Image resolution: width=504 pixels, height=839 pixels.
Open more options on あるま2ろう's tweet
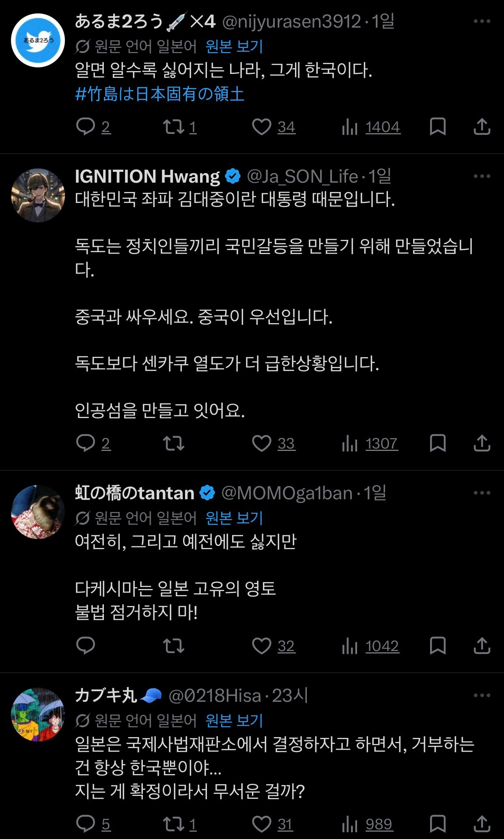tap(482, 22)
